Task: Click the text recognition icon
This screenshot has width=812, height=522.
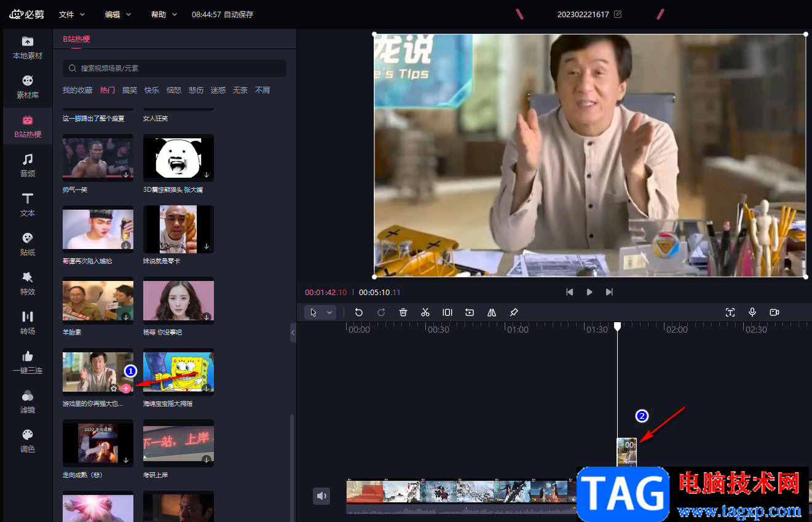Action: [x=730, y=312]
